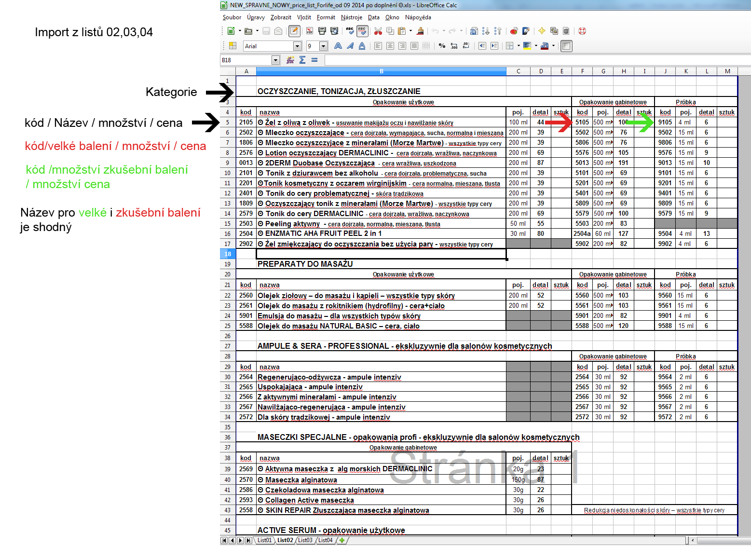This screenshot has width=751, height=560.
Task: Click the Export as PDF icon
Action: [310, 31]
